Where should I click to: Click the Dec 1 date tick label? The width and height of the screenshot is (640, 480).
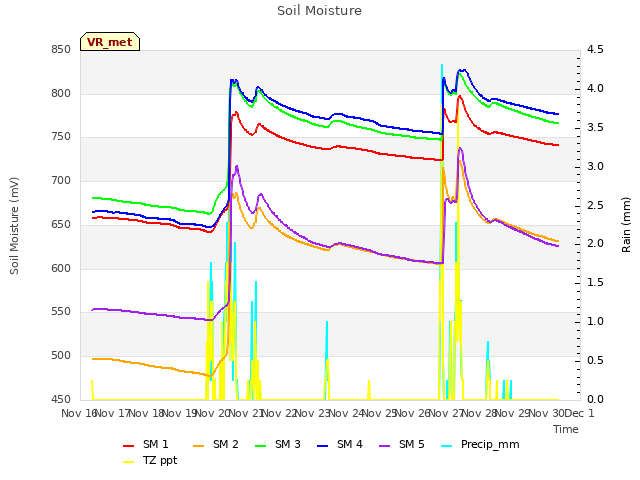click(x=579, y=413)
